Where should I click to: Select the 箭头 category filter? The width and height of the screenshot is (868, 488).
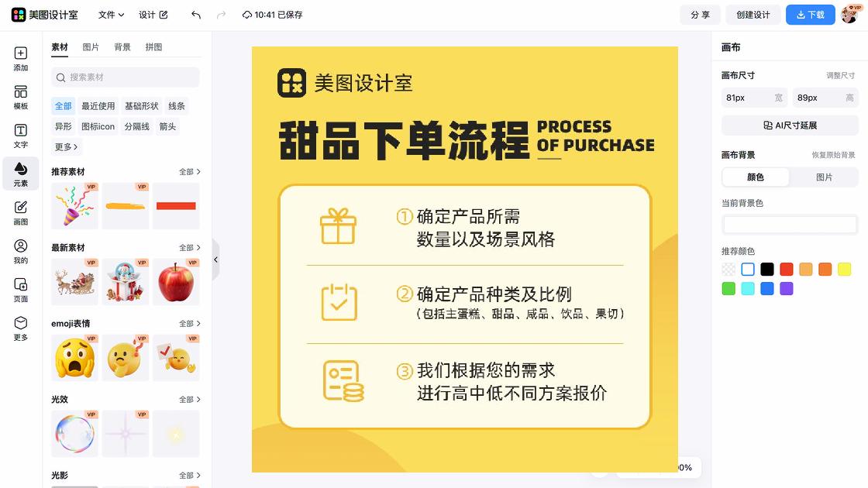pos(167,126)
